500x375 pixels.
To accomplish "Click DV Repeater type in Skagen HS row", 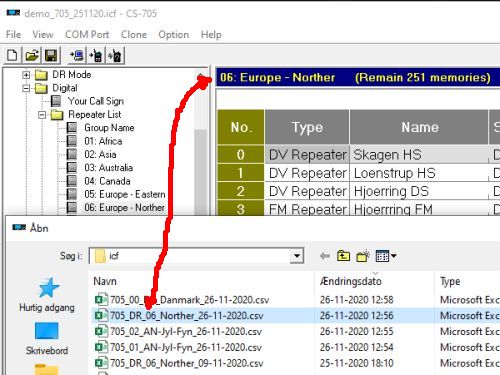I will [307, 155].
